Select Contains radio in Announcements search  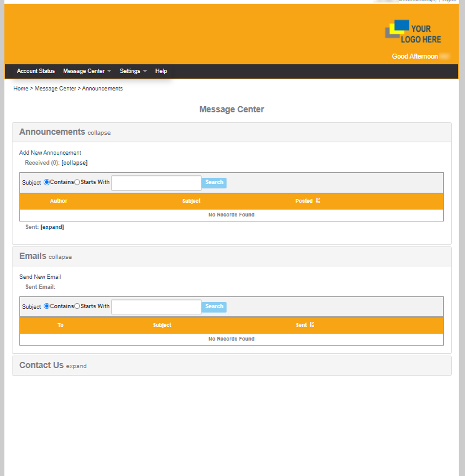coord(47,182)
